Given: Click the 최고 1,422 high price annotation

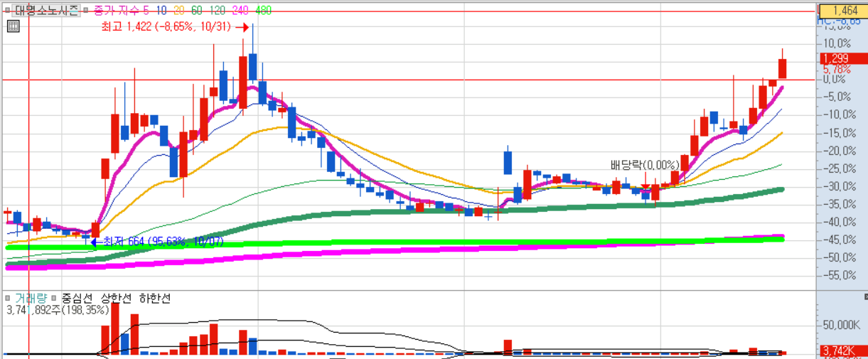Looking at the screenshot, I should click(166, 27).
